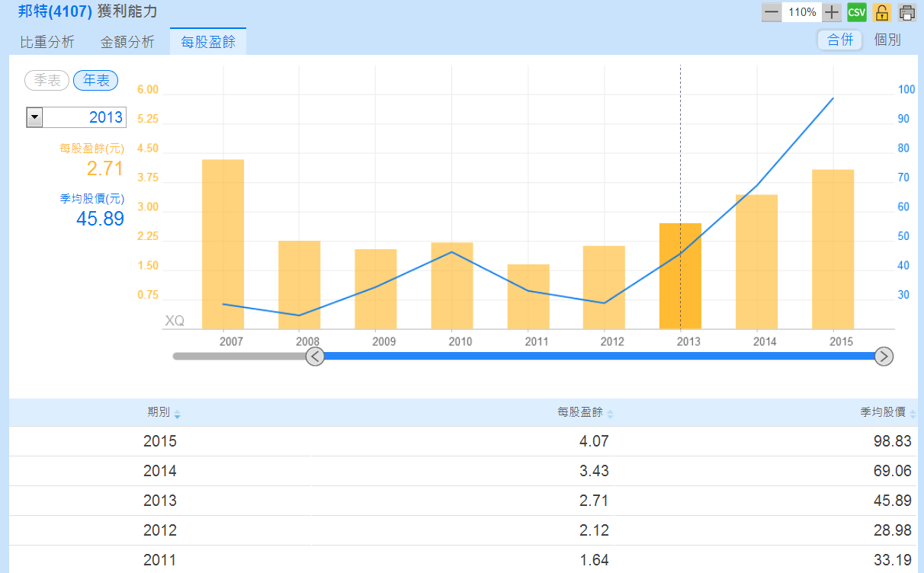924x573 pixels.
Task: Open the year dropdown showing 2013
Action: (35, 117)
